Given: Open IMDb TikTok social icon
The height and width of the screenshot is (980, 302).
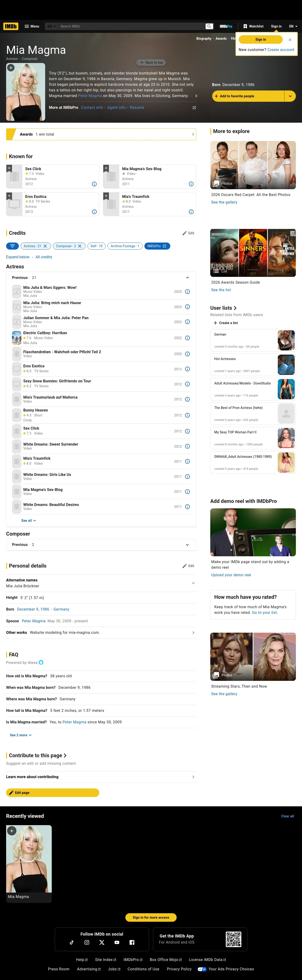Looking at the screenshot, I should pyautogui.click(x=72, y=942).
